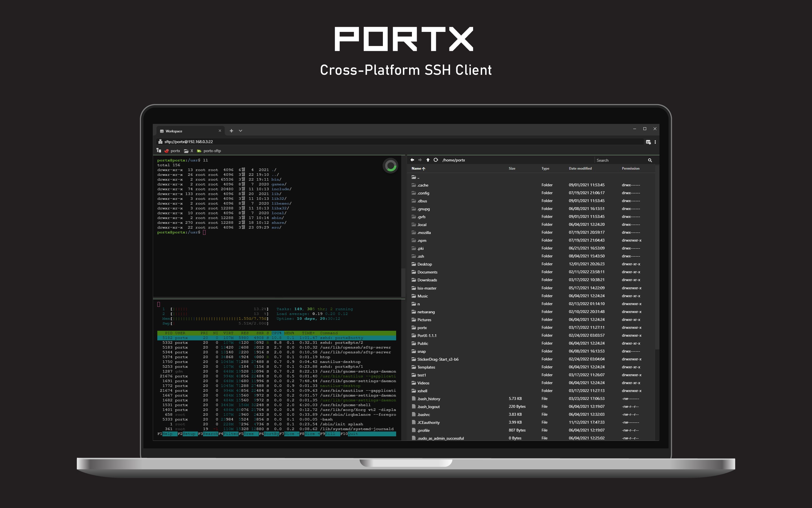The image size is (812, 508).
Task: Select htop process 5332 sshd portx@pts/2
Action: click(x=277, y=343)
